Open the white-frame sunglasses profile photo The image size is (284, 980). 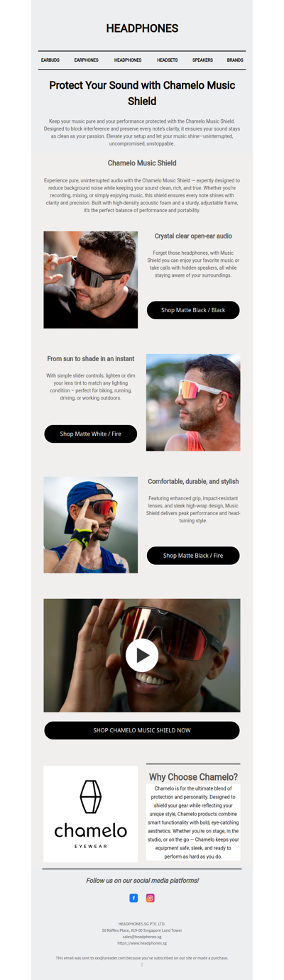tap(193, 402)
